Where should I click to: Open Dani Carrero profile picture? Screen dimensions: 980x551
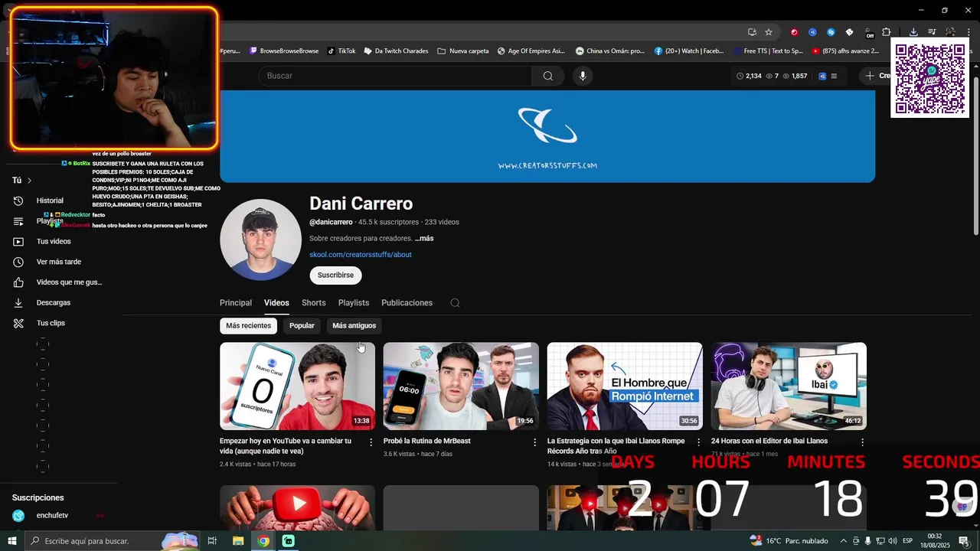click(x=260, y=240)
